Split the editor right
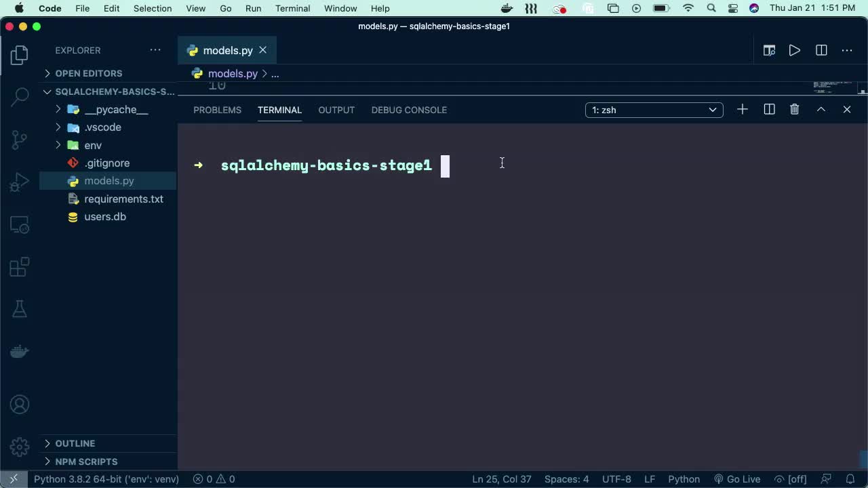 (821, 50)
